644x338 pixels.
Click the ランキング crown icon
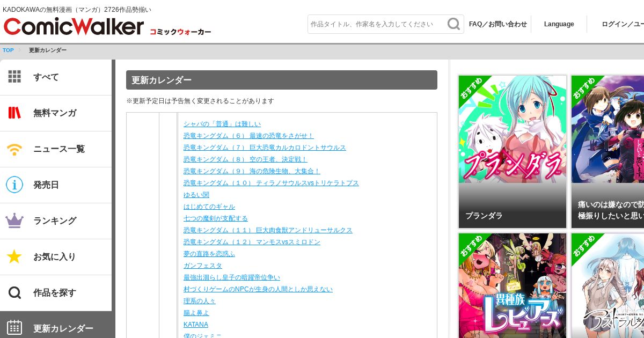(14, 221)
